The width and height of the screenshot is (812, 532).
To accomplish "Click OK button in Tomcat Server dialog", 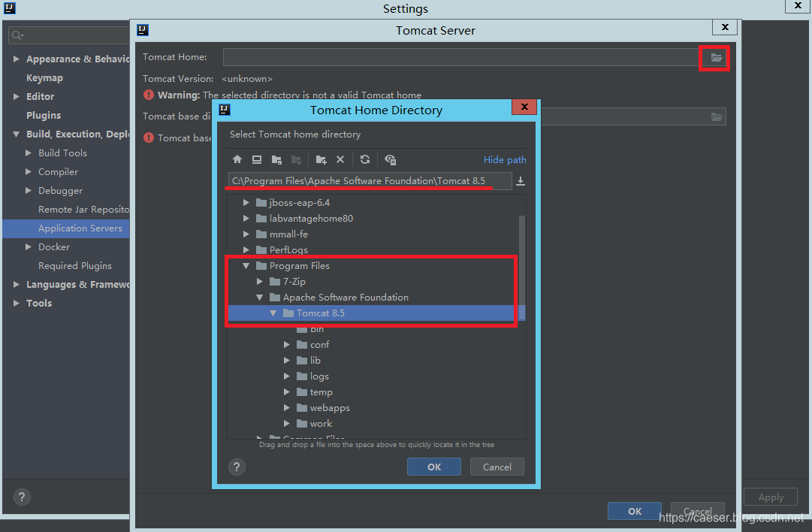I will pyautogui.click(x=635, y=511).
